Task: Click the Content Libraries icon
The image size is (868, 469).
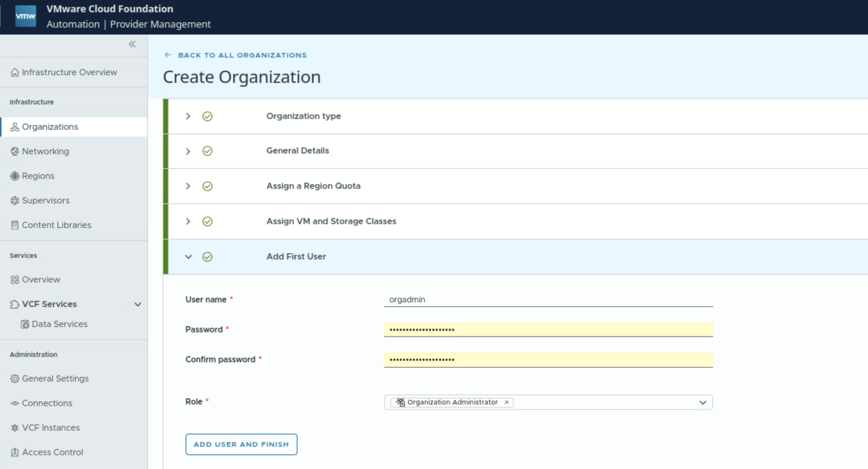Action: tap(15, 225)
